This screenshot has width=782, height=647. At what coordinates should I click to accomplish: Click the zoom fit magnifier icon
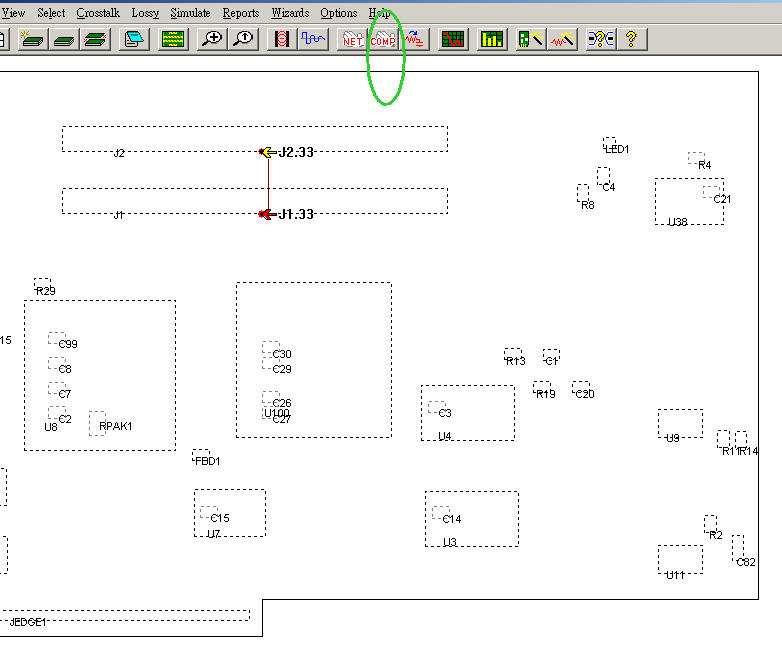(x=243, y=39)
